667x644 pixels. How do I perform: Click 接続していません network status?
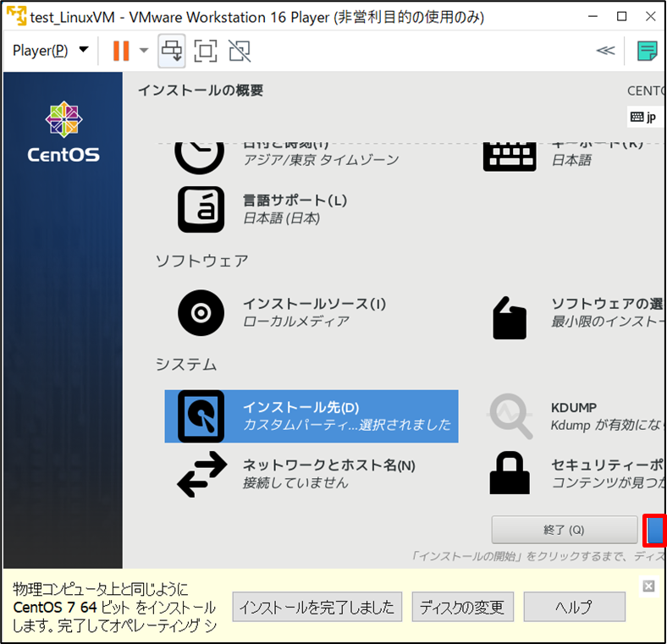click(x=295, y=482)
